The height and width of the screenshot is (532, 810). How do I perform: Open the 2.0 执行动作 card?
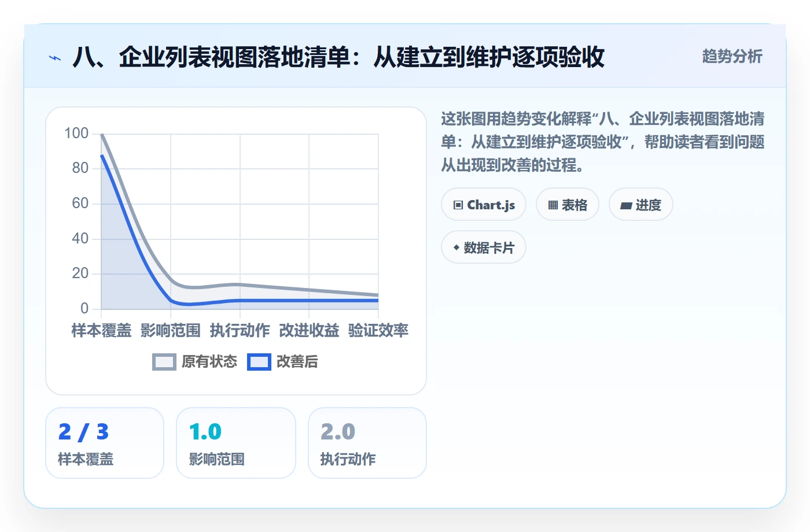[x=367, y=443]
